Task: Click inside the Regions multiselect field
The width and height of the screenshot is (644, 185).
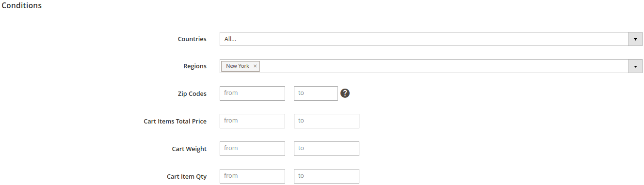Action: coord(431,66)
